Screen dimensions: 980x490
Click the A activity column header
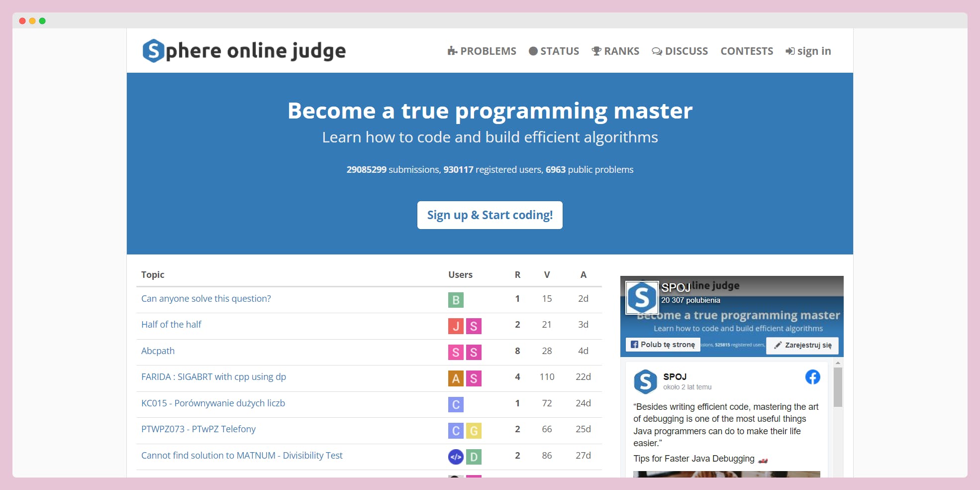(x=584, y=275)
